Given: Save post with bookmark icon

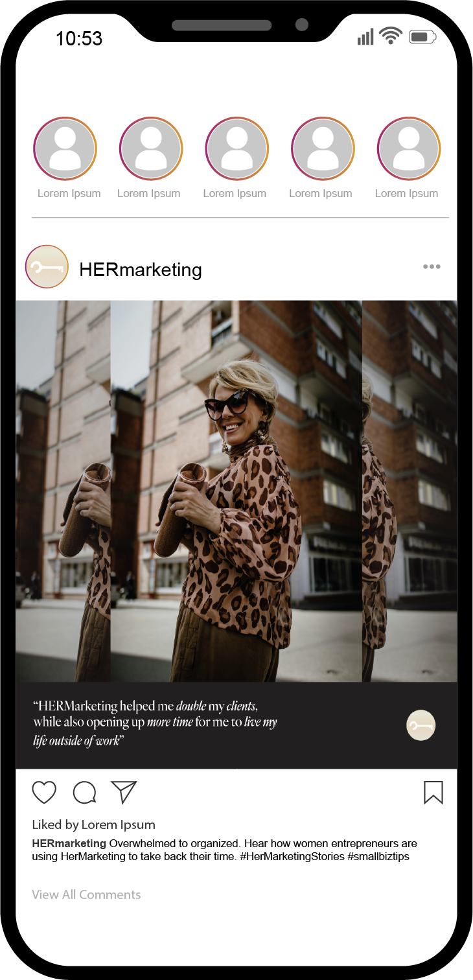Looking at the screenshot, I should pyautogui.click(x=433, y=792).
